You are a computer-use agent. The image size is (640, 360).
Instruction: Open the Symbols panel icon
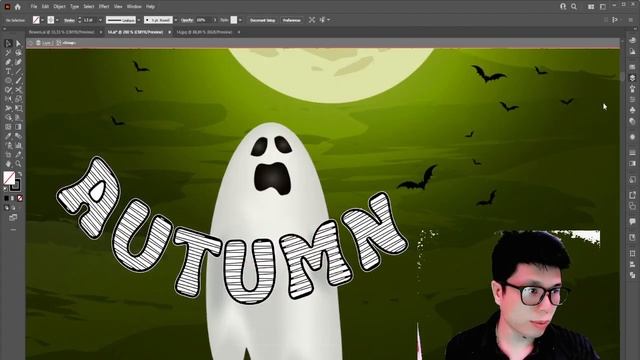tap(632, 110)
